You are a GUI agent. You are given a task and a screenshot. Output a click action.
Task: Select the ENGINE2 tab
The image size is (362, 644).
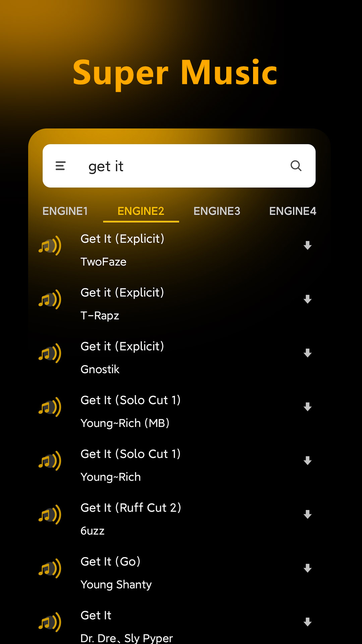click(141, 211)
